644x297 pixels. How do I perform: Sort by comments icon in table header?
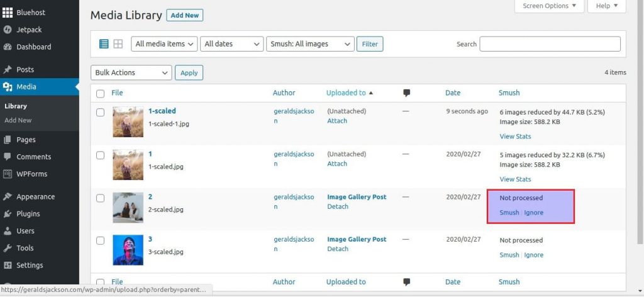coord(407,93)
